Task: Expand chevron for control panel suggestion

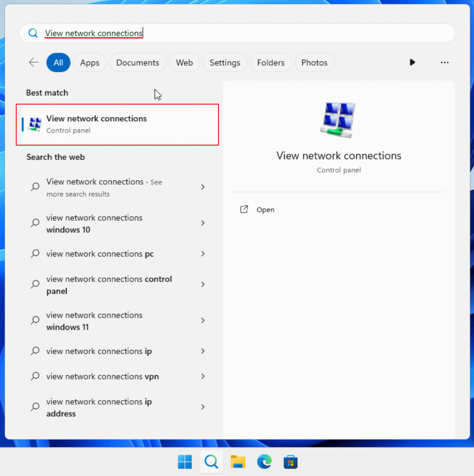Action: (x=203, y=284)
